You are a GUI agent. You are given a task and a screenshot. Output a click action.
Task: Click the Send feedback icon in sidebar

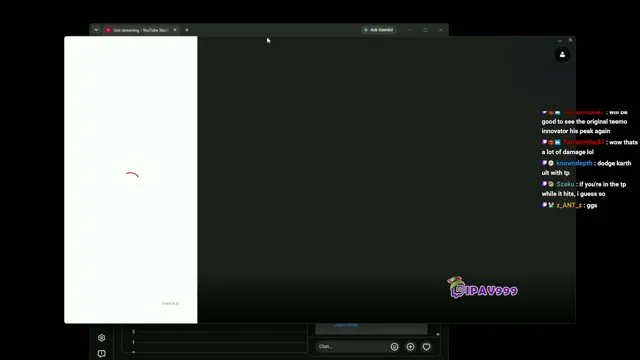pos(102,353)
